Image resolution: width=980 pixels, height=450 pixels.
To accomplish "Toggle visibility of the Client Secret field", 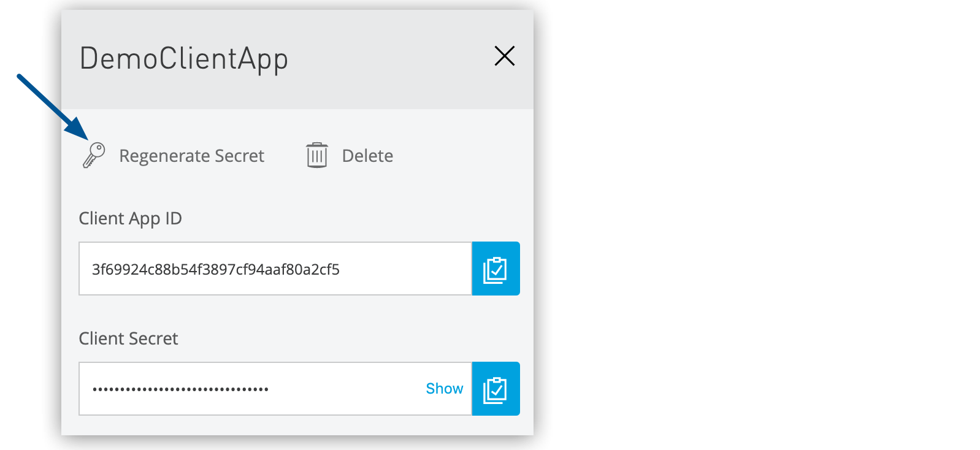I will click(444, 387).
